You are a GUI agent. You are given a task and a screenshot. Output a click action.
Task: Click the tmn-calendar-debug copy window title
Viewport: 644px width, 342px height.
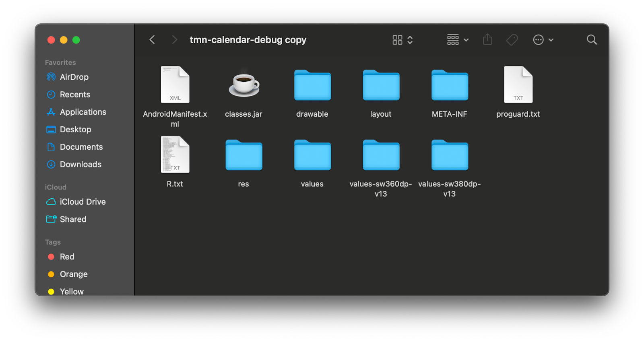coord(248,40)
